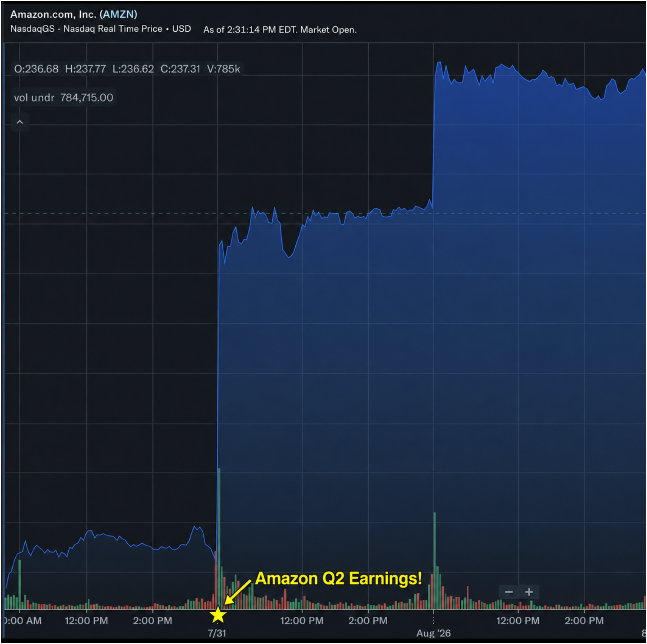This screenshot has height=644, width=647.
Task: Open the AMZN ticker symbol link
Action: (x=119, y=14)
